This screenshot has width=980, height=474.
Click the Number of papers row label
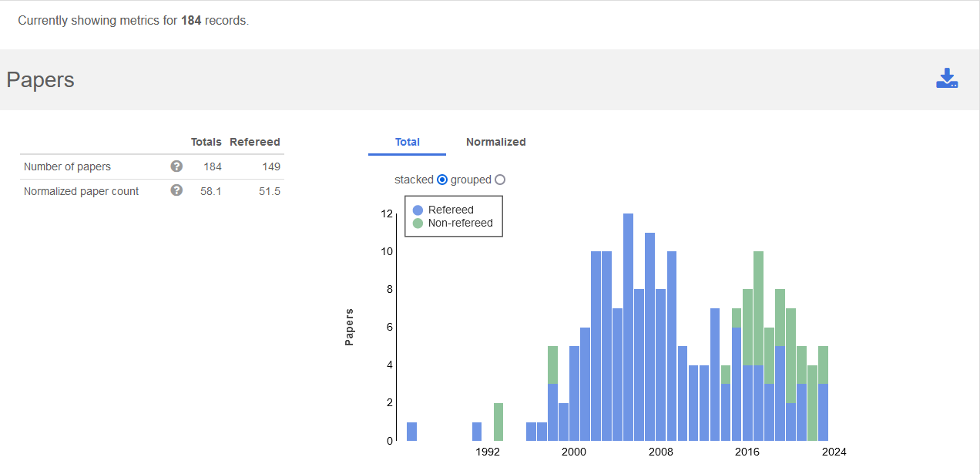coord(67,166)
